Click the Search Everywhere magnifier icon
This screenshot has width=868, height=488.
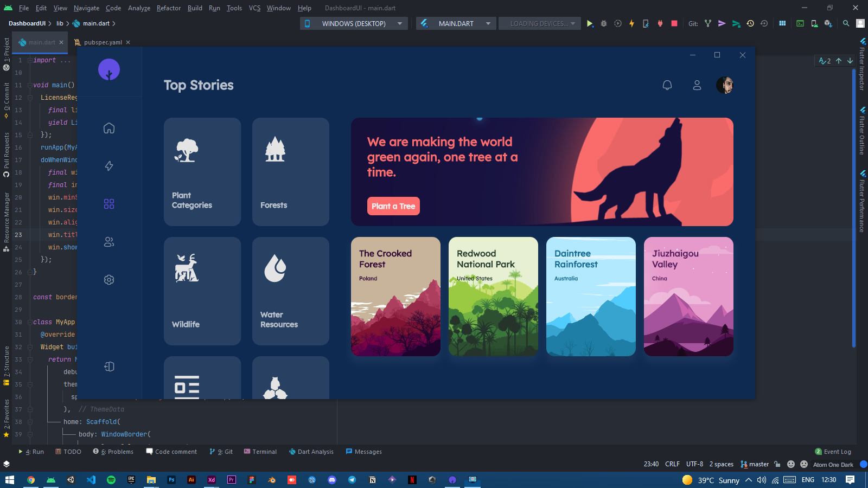[x=846, y=23]
